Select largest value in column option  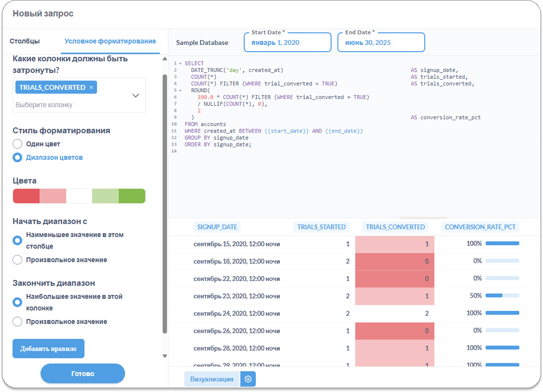click(x=17, y=302)
